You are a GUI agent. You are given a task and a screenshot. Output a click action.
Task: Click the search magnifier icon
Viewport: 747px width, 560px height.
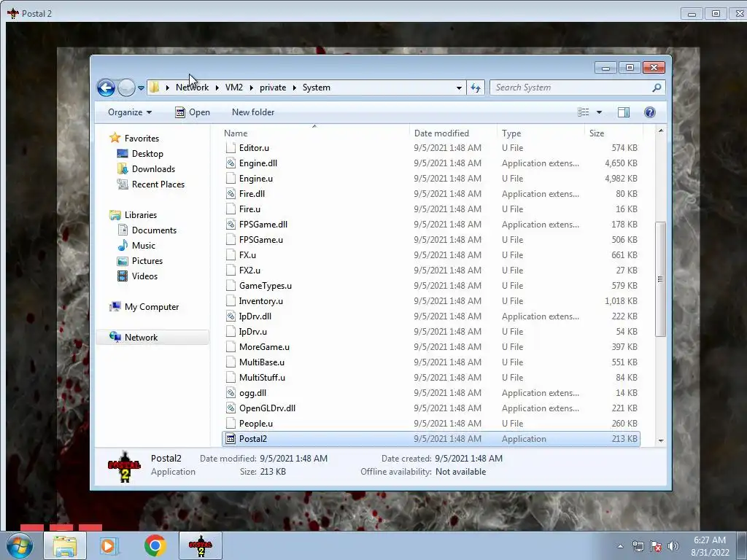click(x=657, y=87)
